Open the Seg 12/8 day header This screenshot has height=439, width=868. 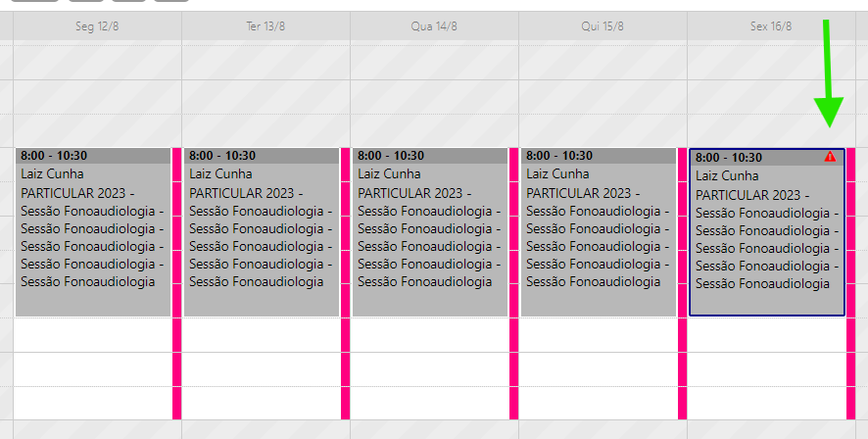point(97,26)
